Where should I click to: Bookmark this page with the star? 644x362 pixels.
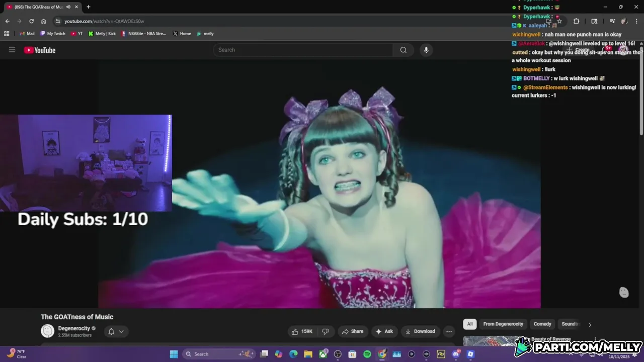[559, 21]
